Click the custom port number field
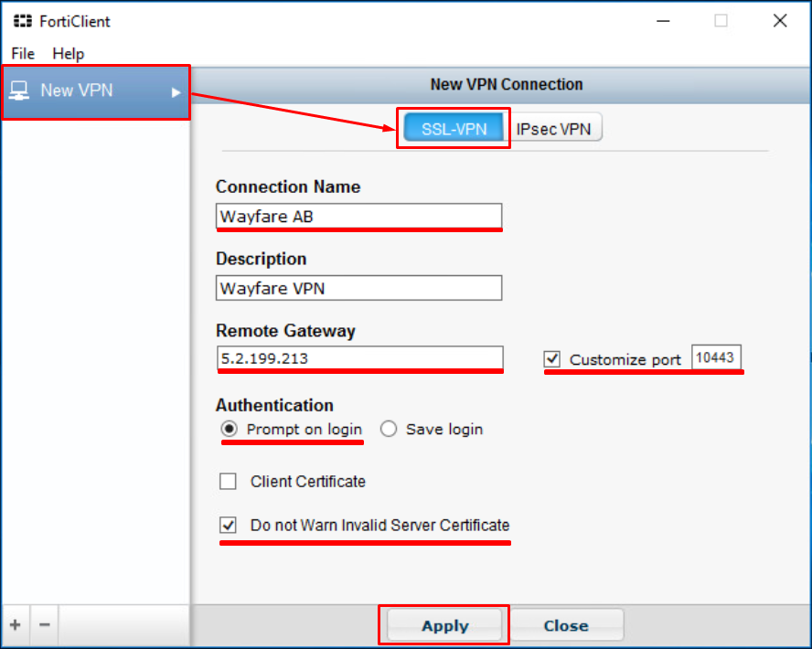The width and height of the screenshot is (812, 649). [x=716, y=358]
